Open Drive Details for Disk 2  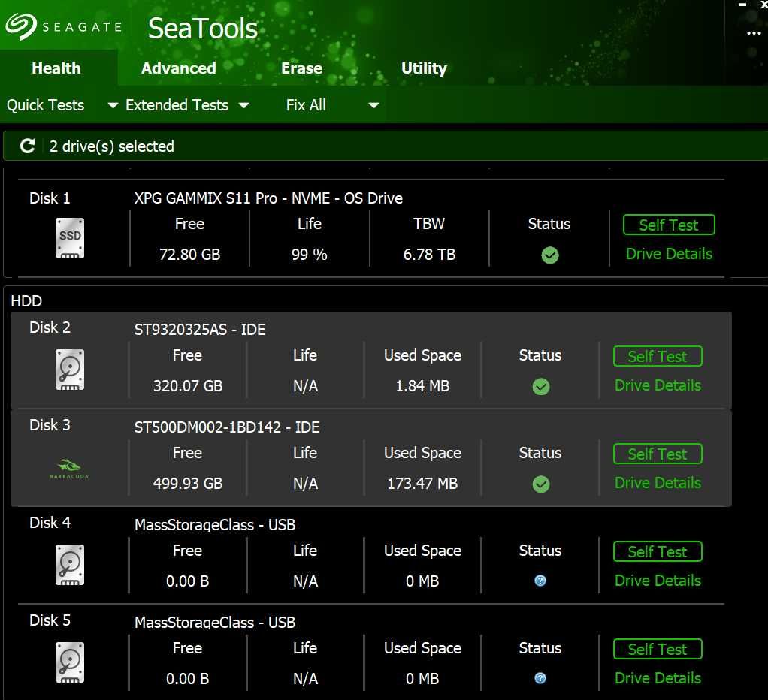pyautogui.click(x=658, y=385)
